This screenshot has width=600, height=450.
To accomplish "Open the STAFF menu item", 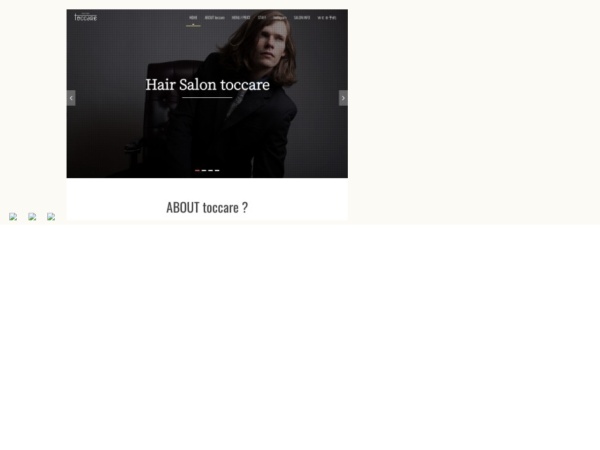I will 262,18.
